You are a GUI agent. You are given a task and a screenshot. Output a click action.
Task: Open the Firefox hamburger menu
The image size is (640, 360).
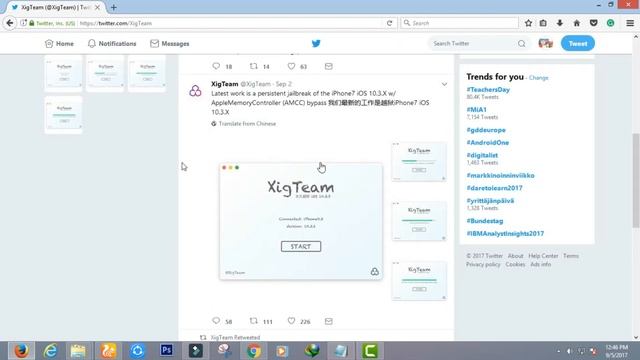(x=630, y=23)
